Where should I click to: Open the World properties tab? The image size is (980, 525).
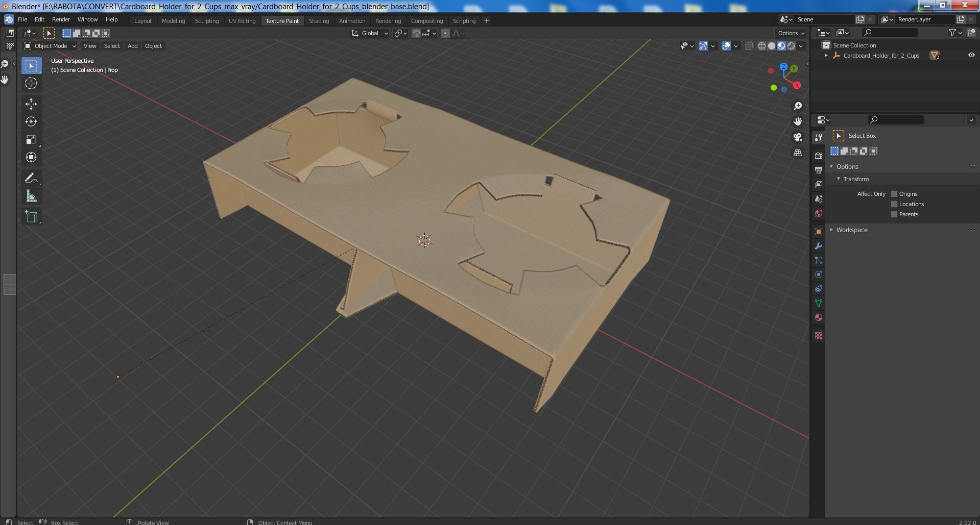point(819,213)
